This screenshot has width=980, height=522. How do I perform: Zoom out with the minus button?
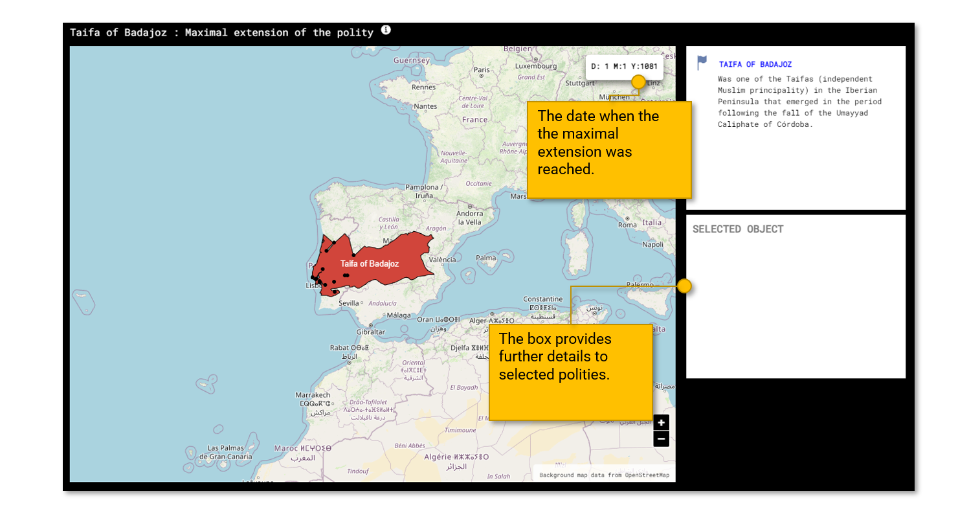click(x=661, y=439)
